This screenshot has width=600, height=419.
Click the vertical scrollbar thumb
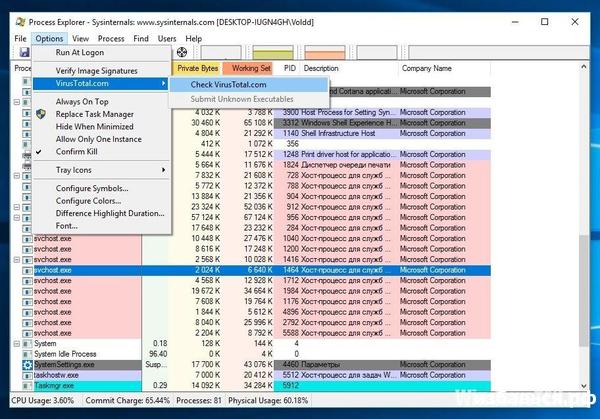584,291
